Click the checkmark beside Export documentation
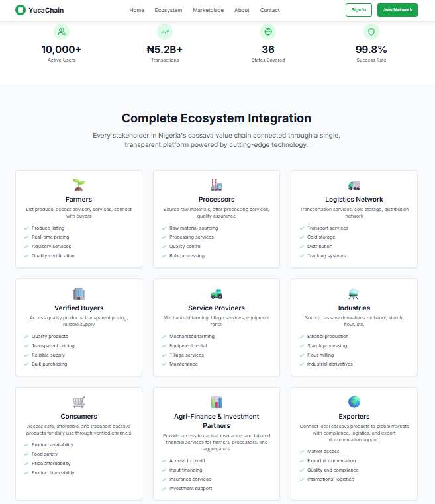The image size is (435, 504). point(302,461)
